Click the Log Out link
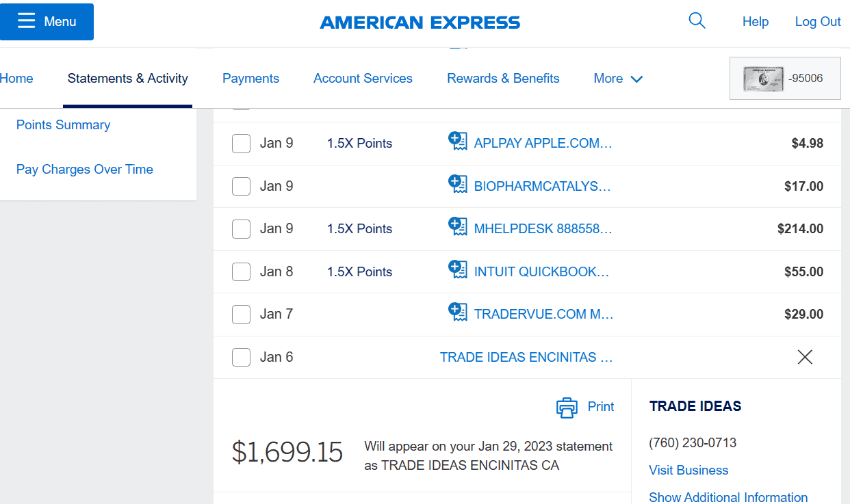The width and height of the screenshot is (850, 504). pos(818,22)
